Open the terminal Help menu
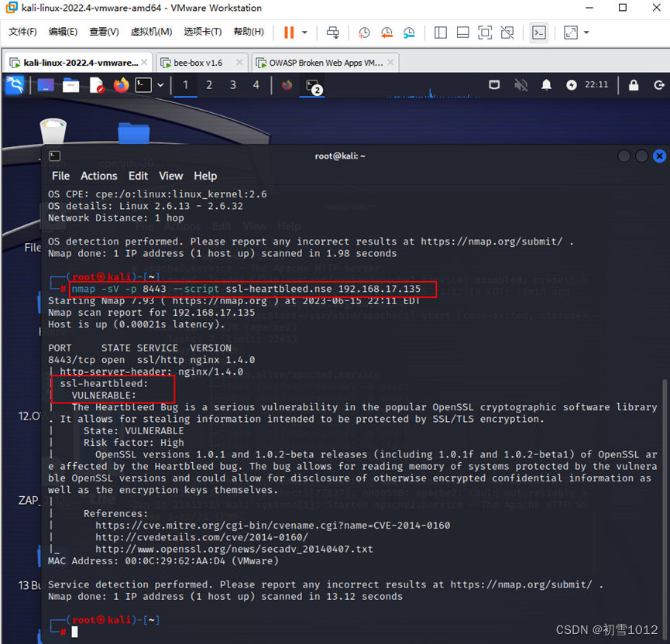 pos(205,176)
